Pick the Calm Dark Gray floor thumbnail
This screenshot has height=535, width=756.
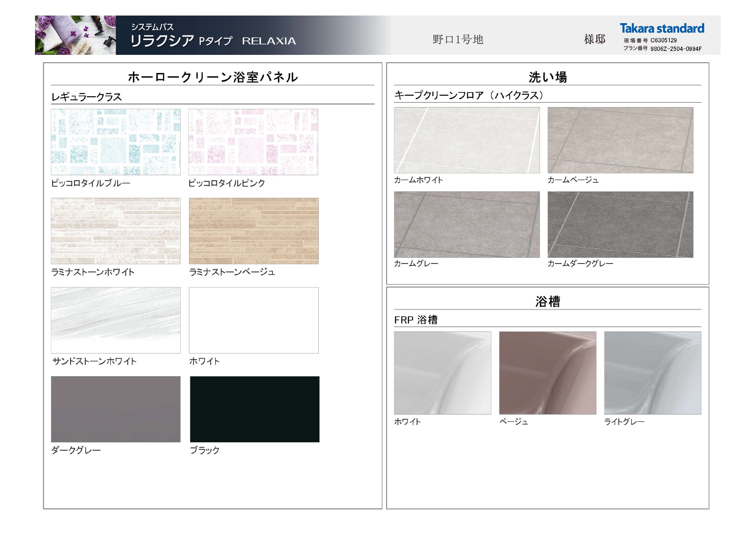[x=620, y=224]
